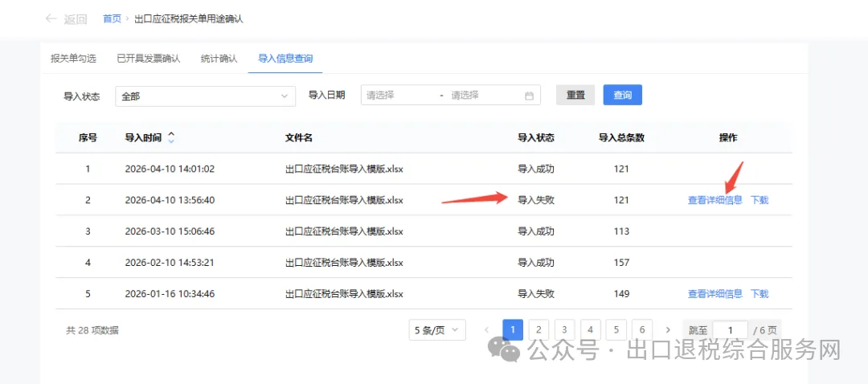Open the calendar icon in 导入日期 field

[x=529, y=96]
